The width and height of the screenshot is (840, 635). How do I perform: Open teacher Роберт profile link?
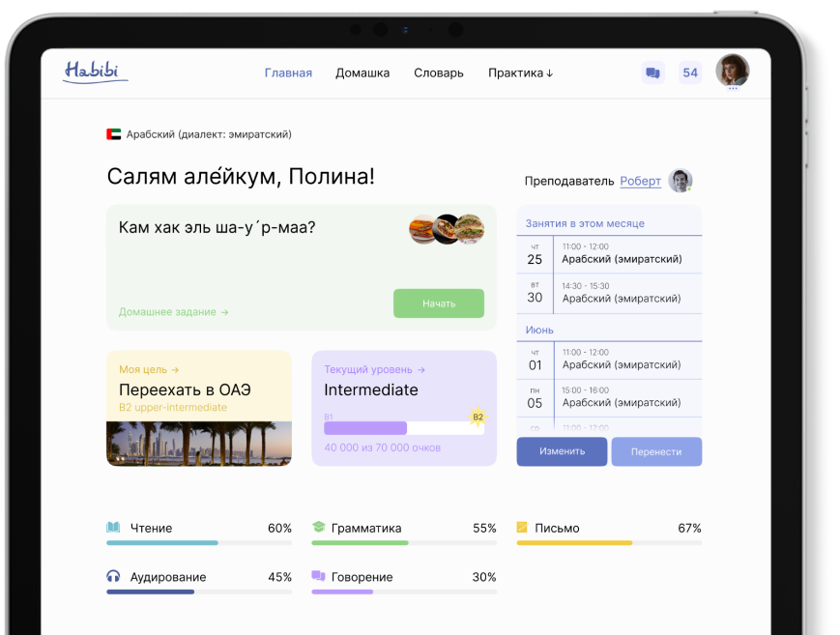tap(640, 181)
